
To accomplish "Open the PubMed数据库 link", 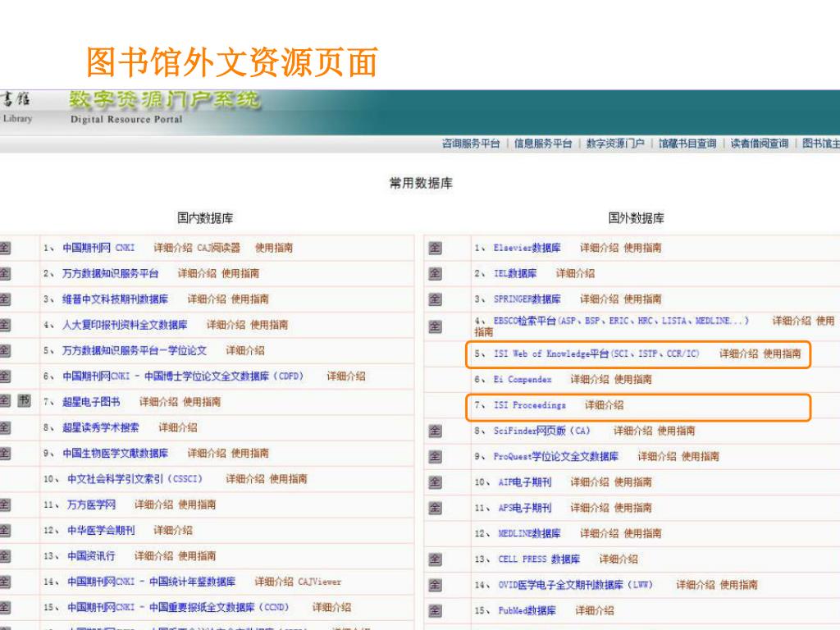I will click(527, 610).
